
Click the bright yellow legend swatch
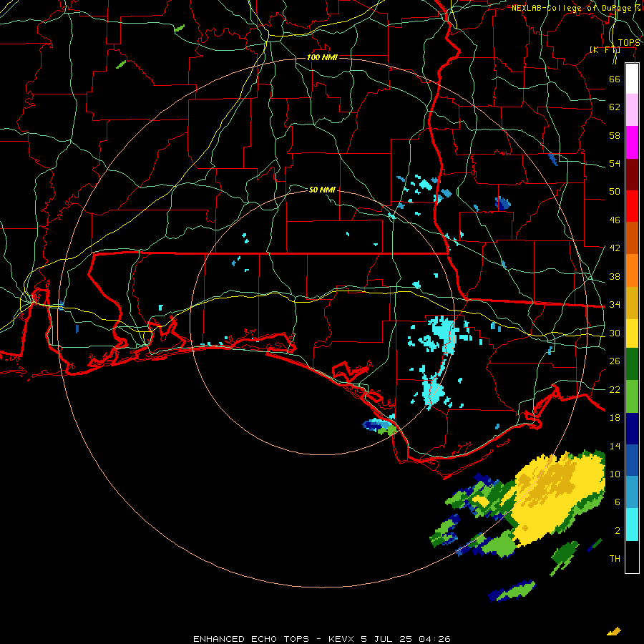[x=632, y=333]
